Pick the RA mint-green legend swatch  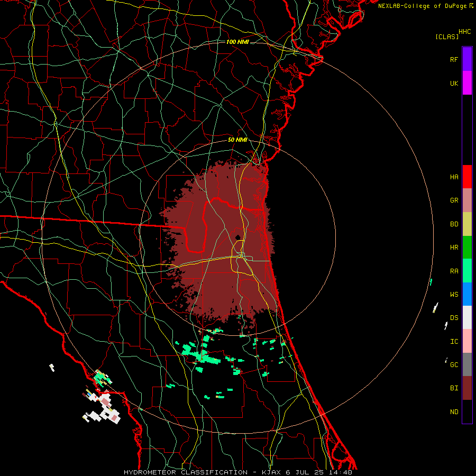coord(467,271)
